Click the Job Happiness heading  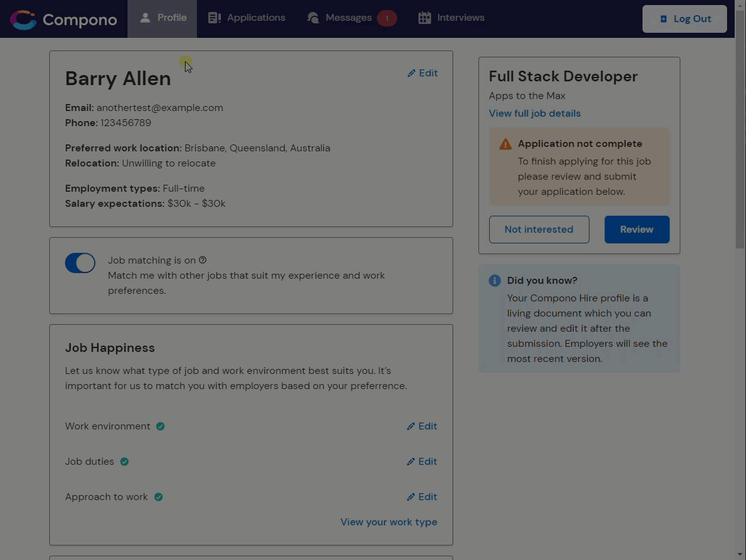pos(110,348)
